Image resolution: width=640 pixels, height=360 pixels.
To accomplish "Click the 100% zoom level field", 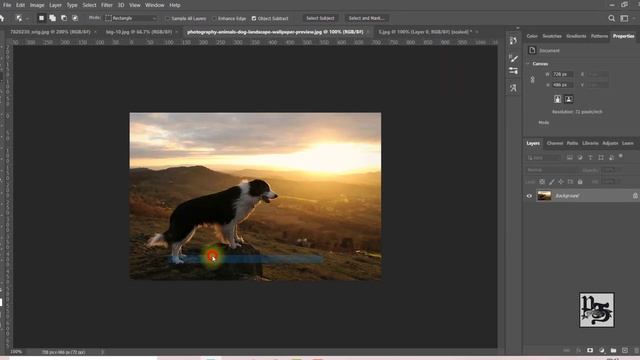I will point(16,352).
